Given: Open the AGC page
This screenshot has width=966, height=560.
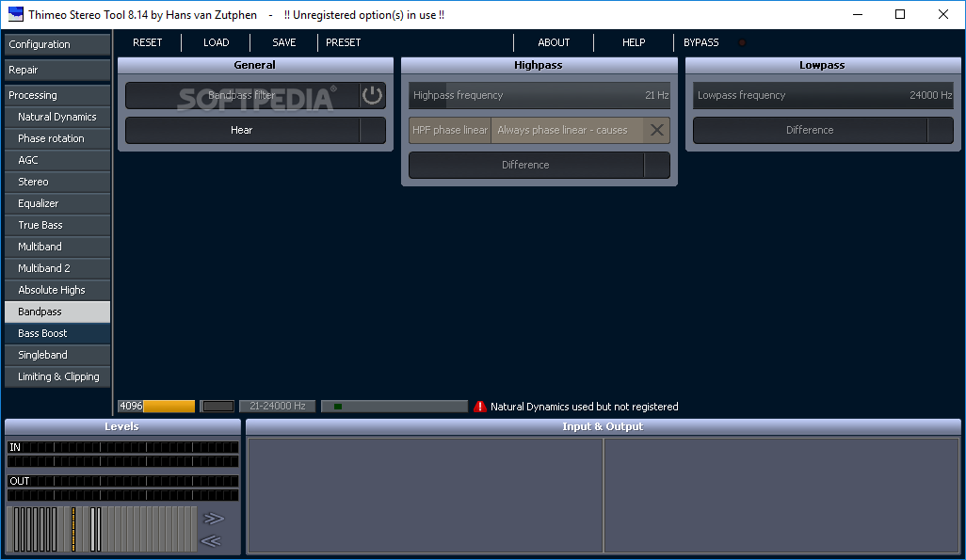Looking at the screenshot, I should (x=57, y=160).
